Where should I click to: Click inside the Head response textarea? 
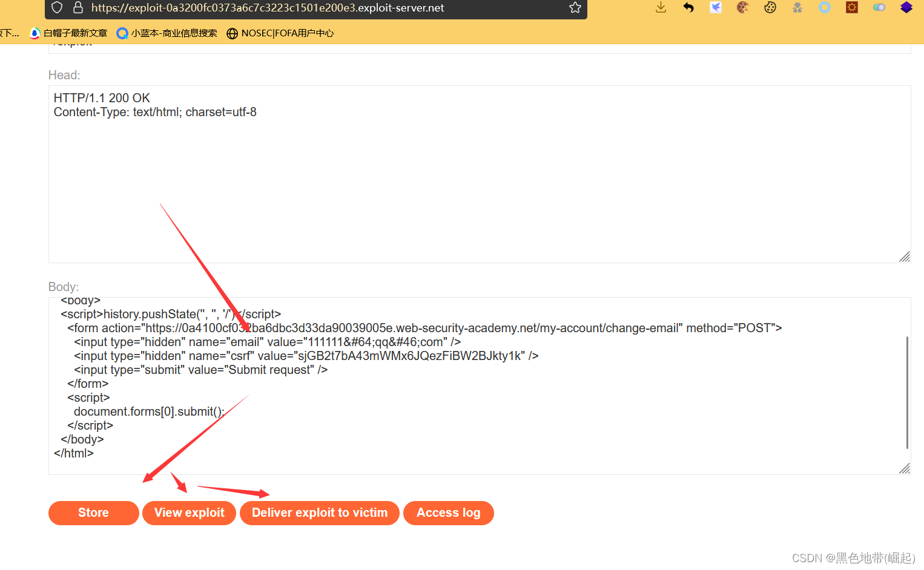[x=480, y=174]
